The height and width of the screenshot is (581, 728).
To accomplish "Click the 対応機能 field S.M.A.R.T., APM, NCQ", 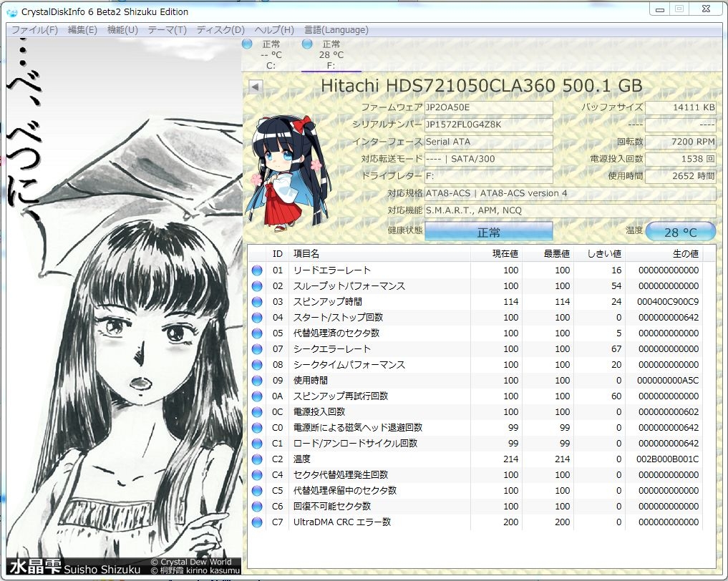I will tap(570, 210).
